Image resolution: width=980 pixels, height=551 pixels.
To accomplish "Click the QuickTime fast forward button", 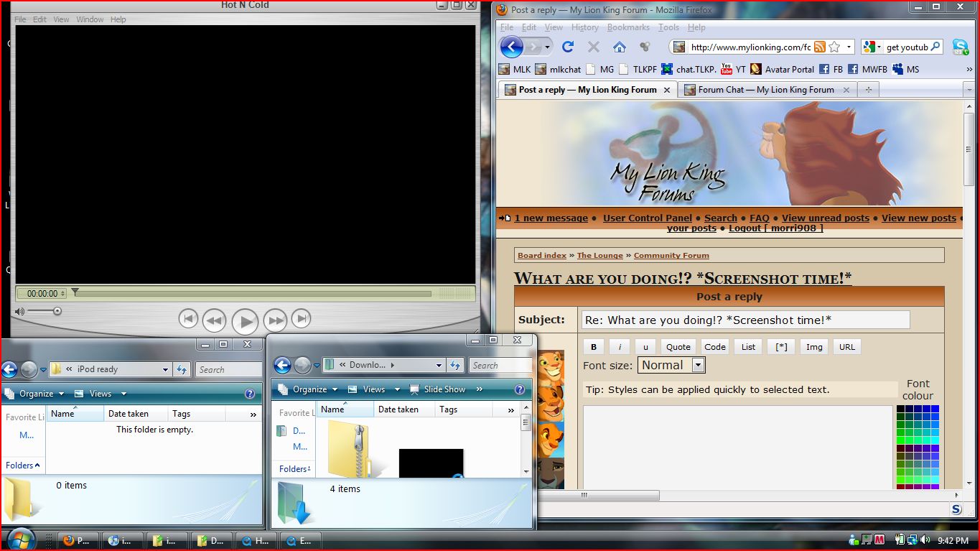I will [x=275, y=320].
